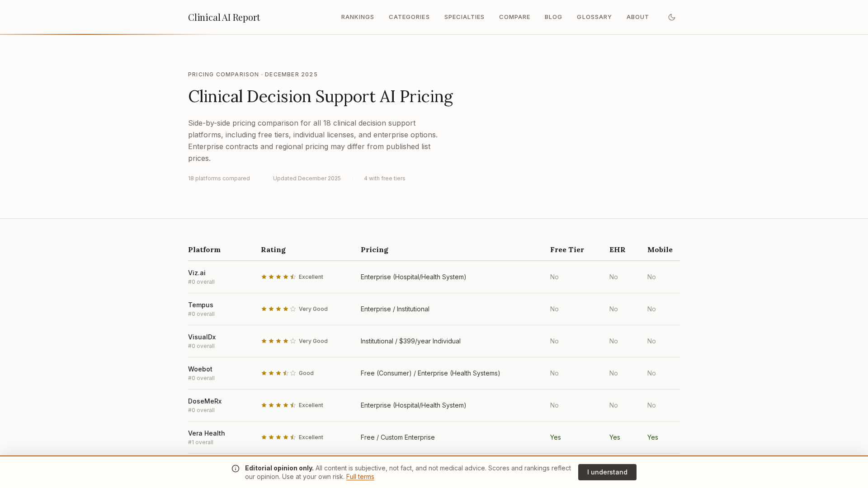Click the Clinical AI Report logo

(x=224, y=17)
